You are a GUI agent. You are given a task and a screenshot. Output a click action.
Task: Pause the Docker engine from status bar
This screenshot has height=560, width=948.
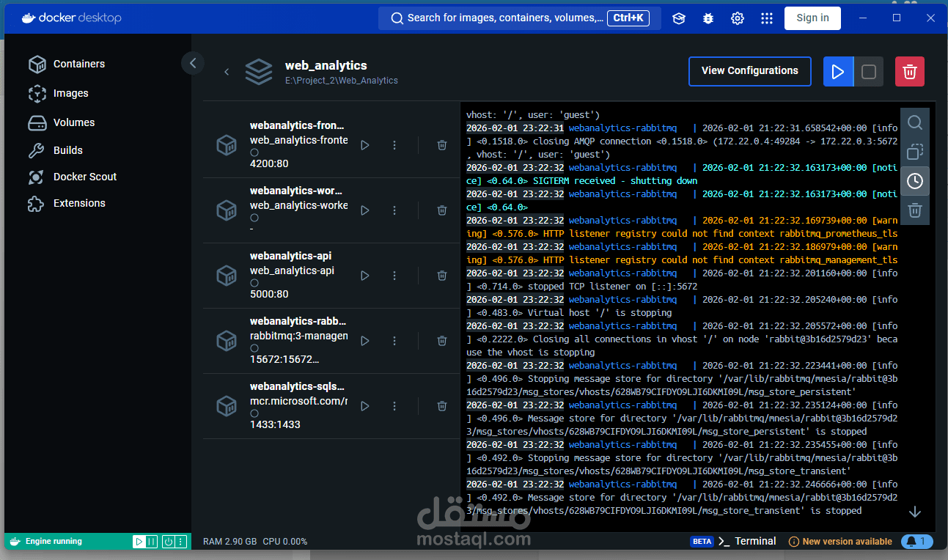pyautogui.click(x=151, y=542)
